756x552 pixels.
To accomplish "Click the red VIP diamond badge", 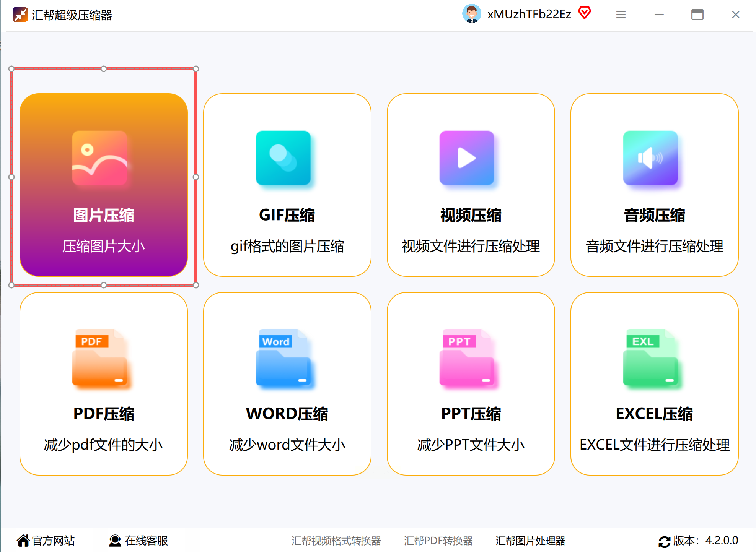I will (x=584, y=13).
